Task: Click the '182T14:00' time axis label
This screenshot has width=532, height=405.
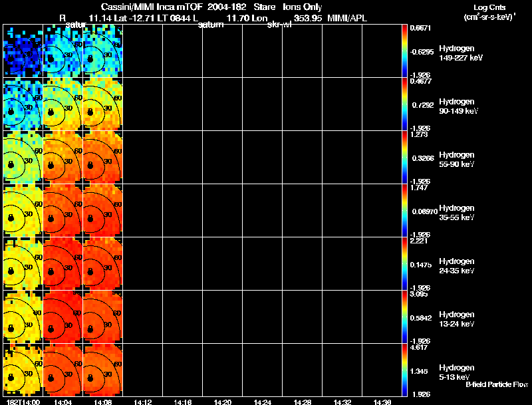Action: pyautogui.click(x=23, y=402)
